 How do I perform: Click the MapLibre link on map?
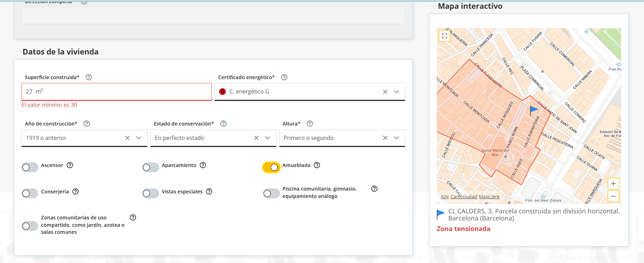click(x=489, y=197)
